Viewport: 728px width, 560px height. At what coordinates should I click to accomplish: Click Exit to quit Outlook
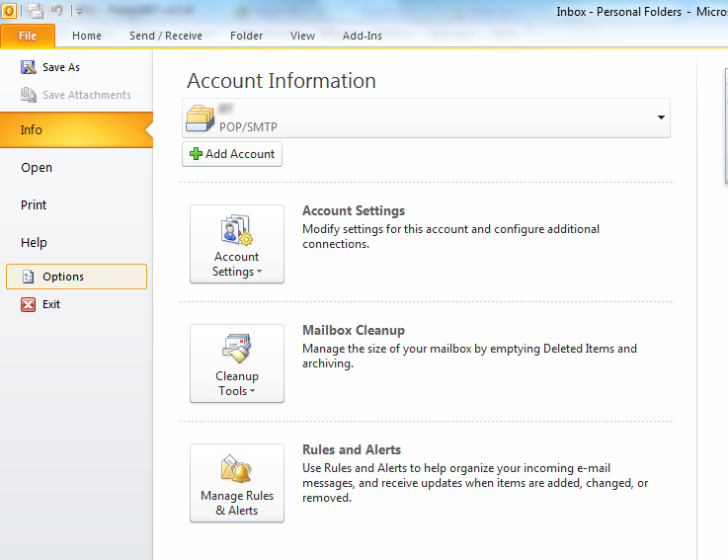point(50,304)
